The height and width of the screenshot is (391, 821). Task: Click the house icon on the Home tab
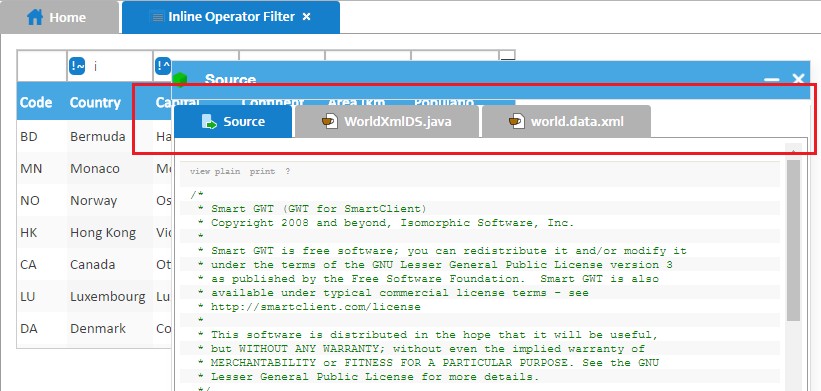[35, 17]
